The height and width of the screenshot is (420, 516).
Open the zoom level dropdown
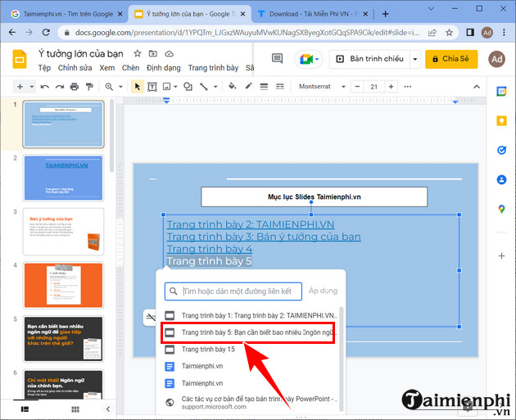click(120, 87)
